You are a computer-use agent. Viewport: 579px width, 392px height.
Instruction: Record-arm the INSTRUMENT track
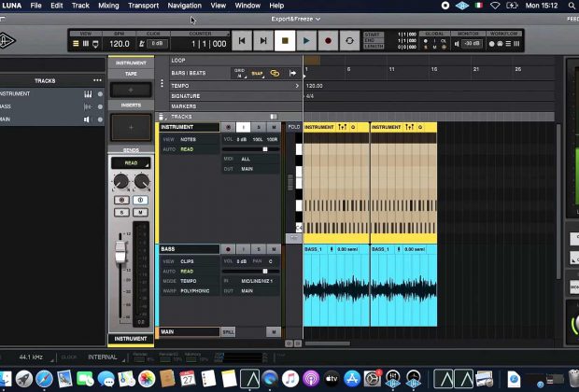click(x=228, y=127)
